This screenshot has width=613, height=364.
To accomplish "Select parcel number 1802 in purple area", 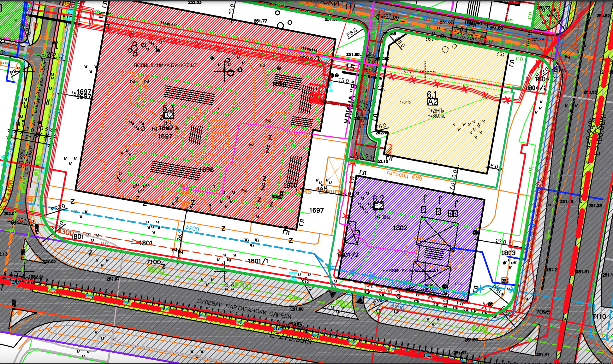I will 400,228.
